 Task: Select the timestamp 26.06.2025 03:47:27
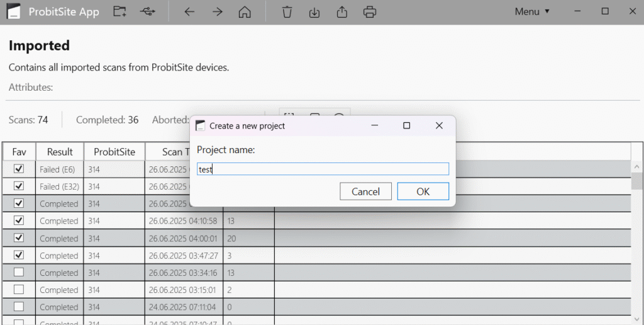(x=183, y=256)
